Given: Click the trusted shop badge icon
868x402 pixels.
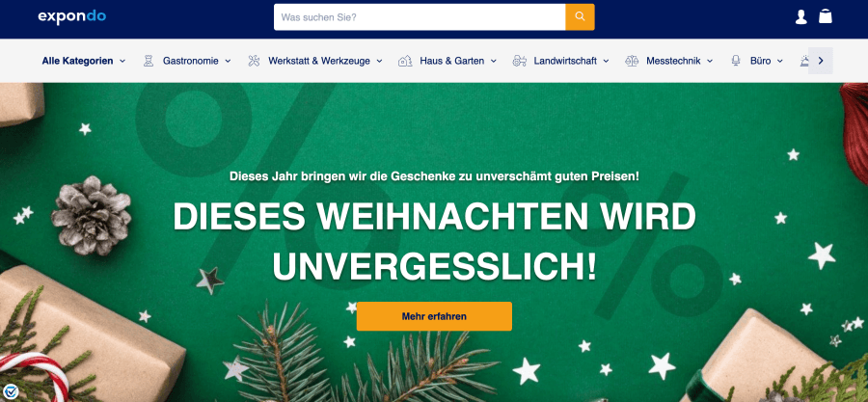Looking at the screenshot, I should (x=10, y=393).
